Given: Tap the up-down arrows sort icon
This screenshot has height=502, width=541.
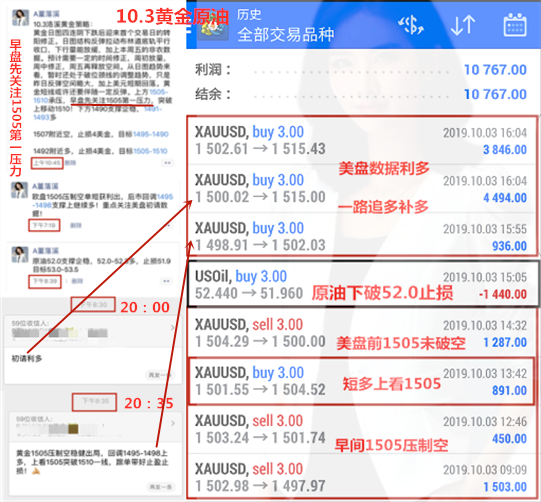Looking at the screenshot, I should click(x=463, y=25).
